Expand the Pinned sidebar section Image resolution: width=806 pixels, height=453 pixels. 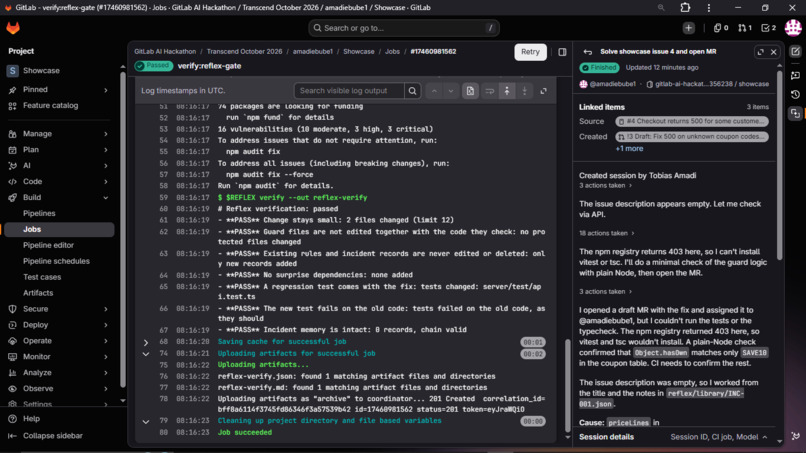(x=106, y=90)
